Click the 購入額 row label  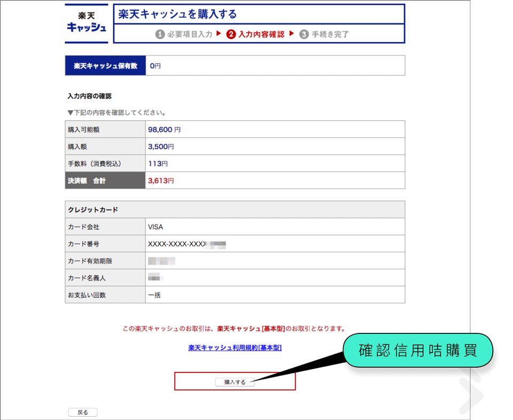click(x=77, y=146)
